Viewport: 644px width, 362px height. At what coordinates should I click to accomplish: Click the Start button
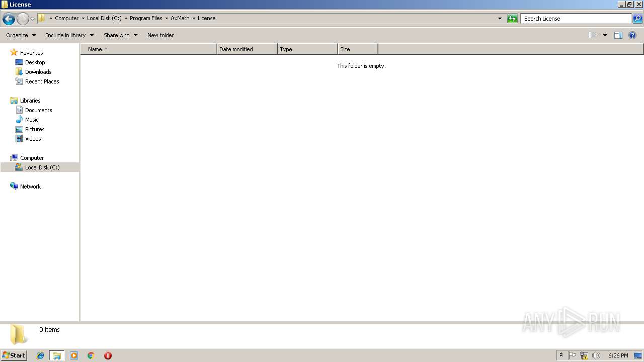pyautogui.click(x=14, y=355)
